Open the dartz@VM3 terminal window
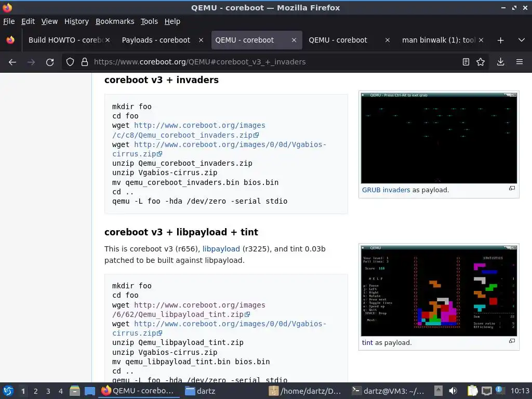 (388, 391)
